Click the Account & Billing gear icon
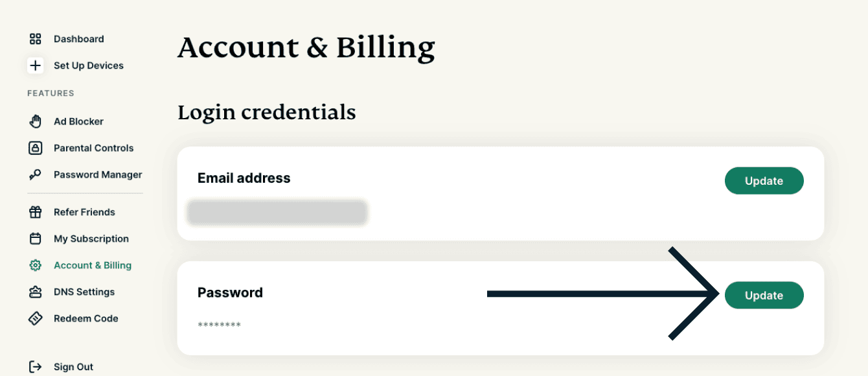The image size is (868, 376). tap(36, 265)
